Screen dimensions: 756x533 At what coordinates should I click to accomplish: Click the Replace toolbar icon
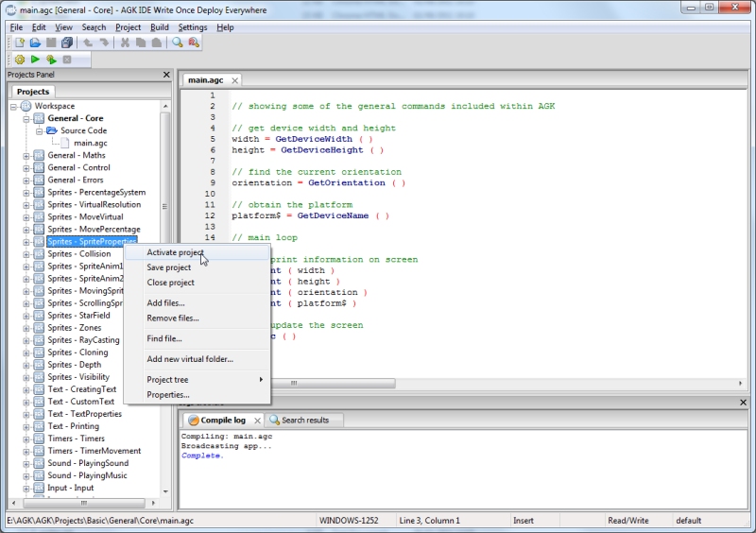(x=194, y=43)
